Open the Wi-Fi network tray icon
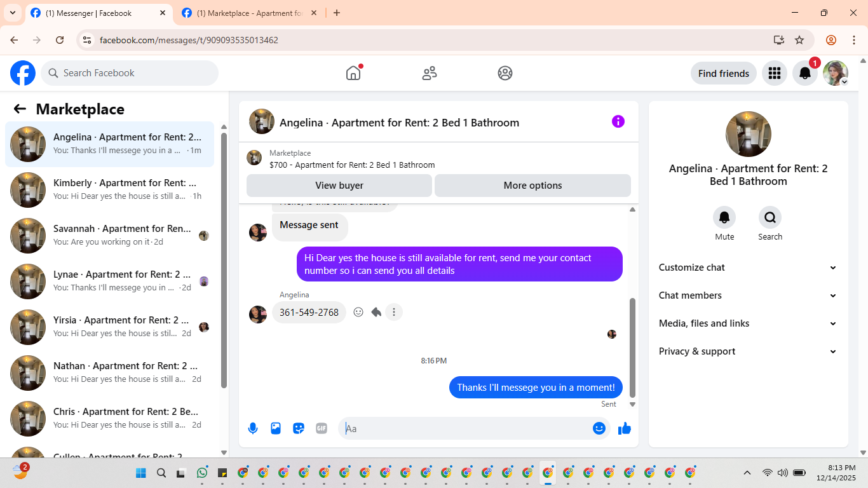This screenshot has height=488, width=868. (768, 473)
